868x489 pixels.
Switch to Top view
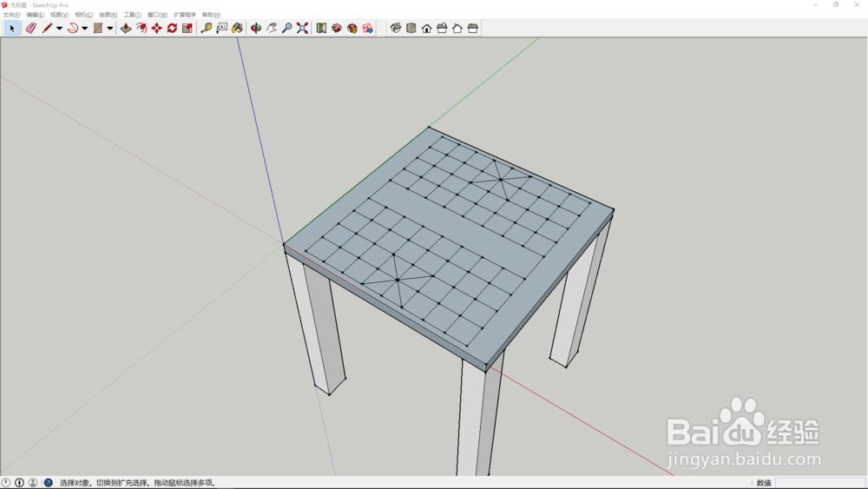coord(411,29)
